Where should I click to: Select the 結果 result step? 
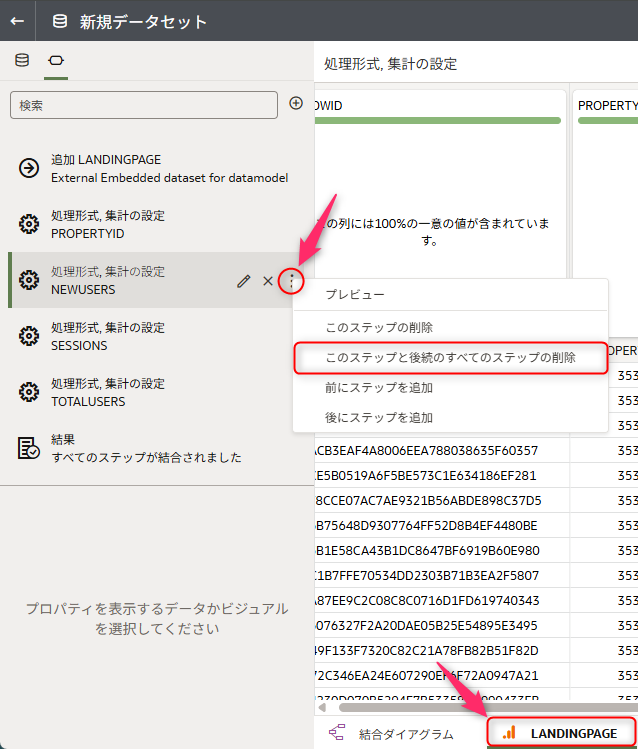(158, 448)
